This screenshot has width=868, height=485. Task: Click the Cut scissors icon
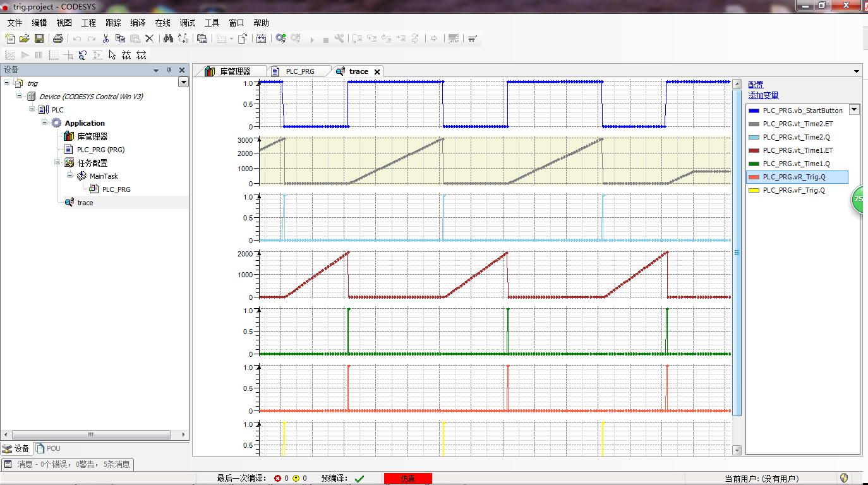click(106, 39)
